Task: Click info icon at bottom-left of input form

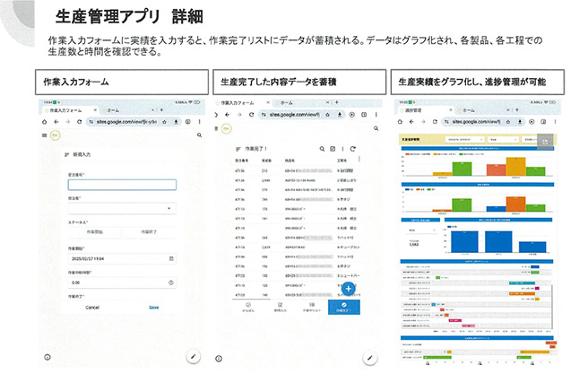Action: coord(46,357)
